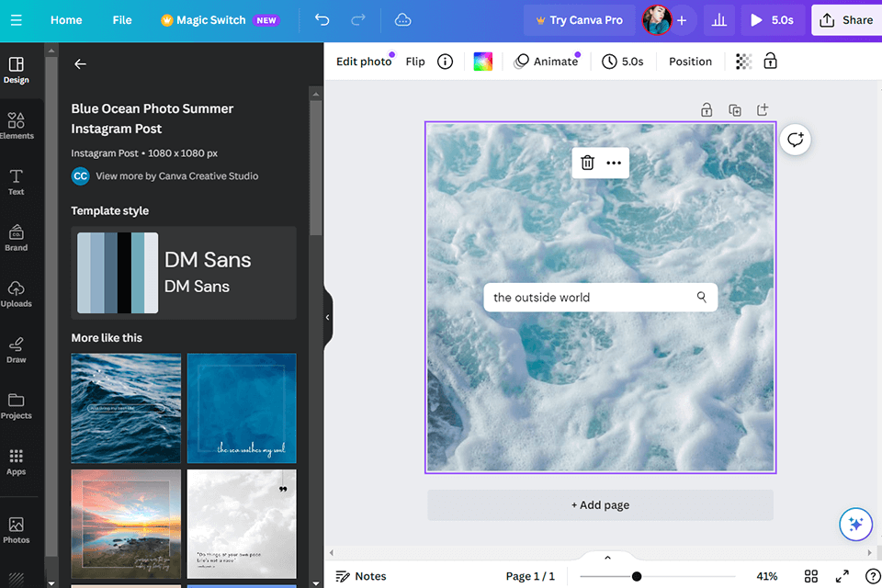This screenshot has height=588, width=882.
Task: Duplicate the page
Action: coord(735,109)
